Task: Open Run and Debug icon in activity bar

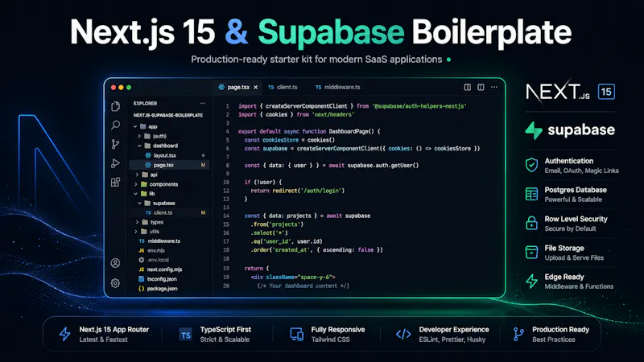Action: point(115,163)
